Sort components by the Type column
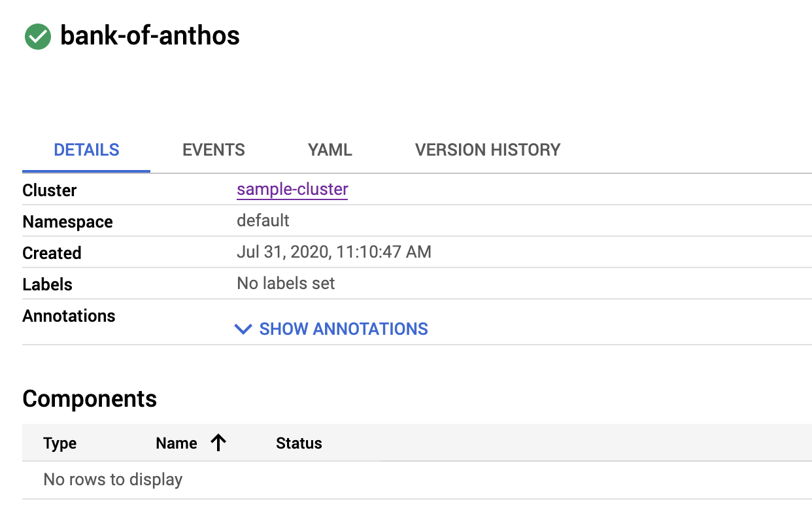 click(60, 443)
